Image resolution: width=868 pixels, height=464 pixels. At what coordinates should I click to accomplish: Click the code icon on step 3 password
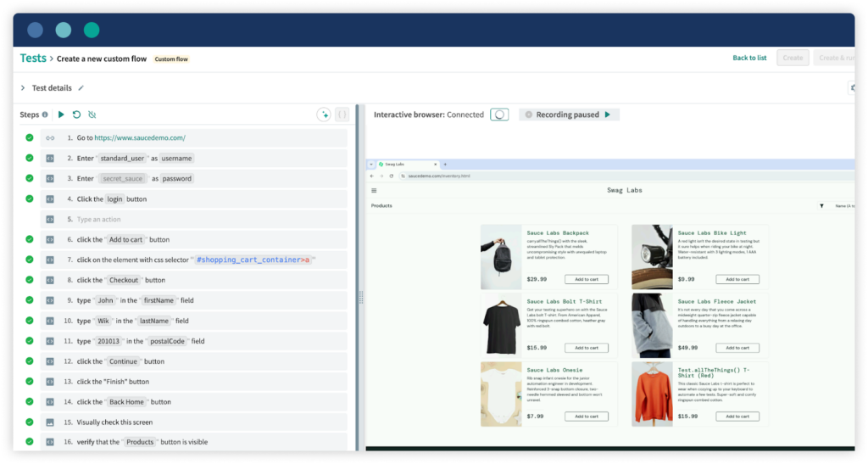coord(50,178)
